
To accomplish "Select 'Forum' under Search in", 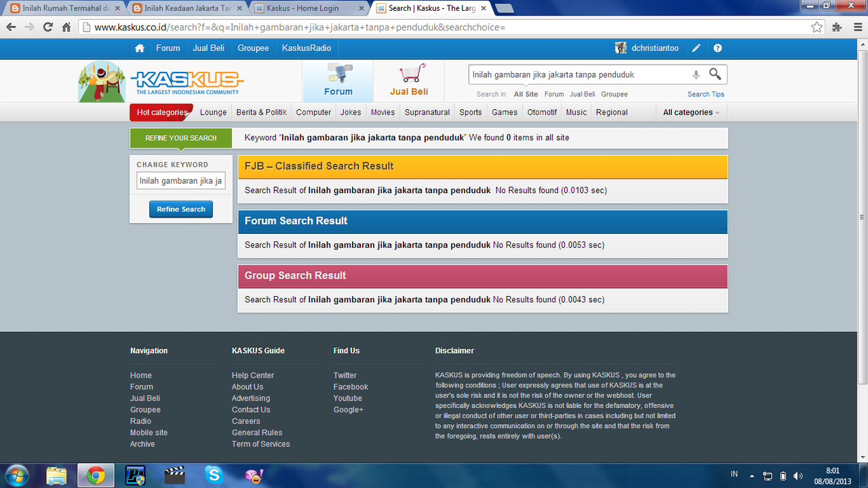I will pos(554,94).
